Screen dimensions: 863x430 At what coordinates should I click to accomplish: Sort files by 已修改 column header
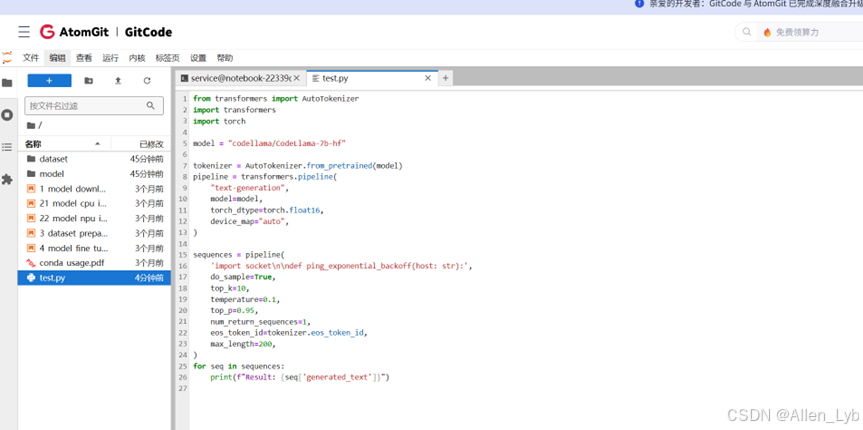pyautogui.click(x=141, y=144)
